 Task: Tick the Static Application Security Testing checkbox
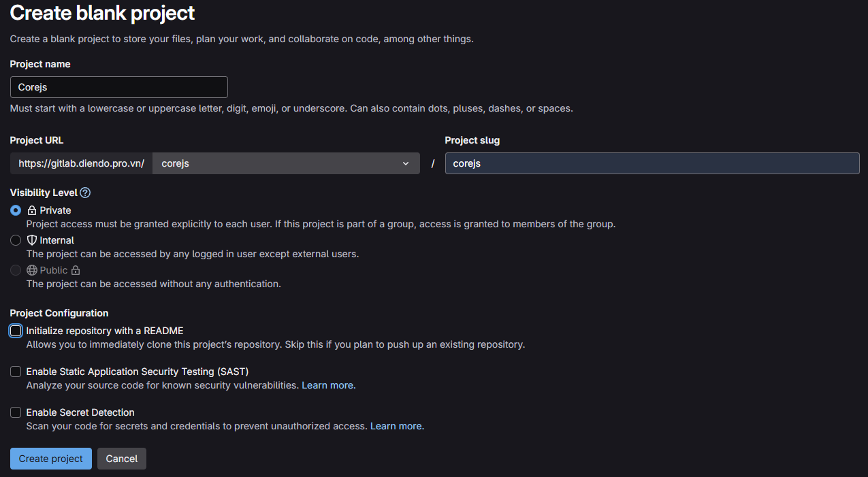16,372
